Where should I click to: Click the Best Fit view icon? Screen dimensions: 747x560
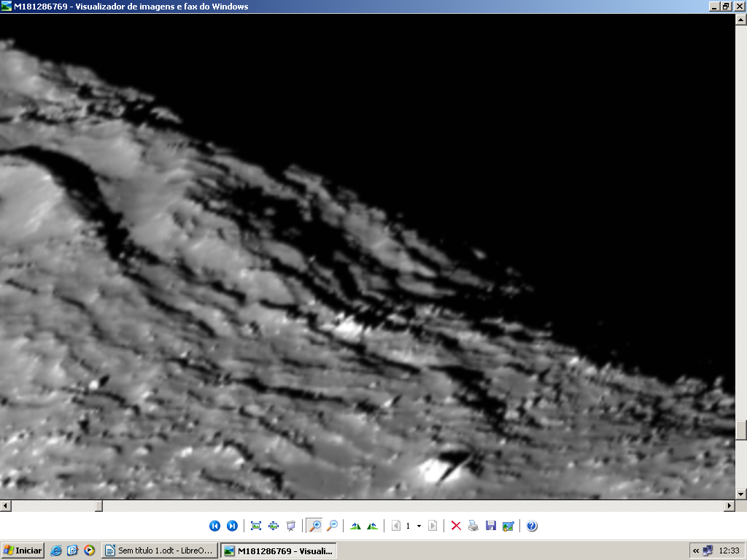256,526
